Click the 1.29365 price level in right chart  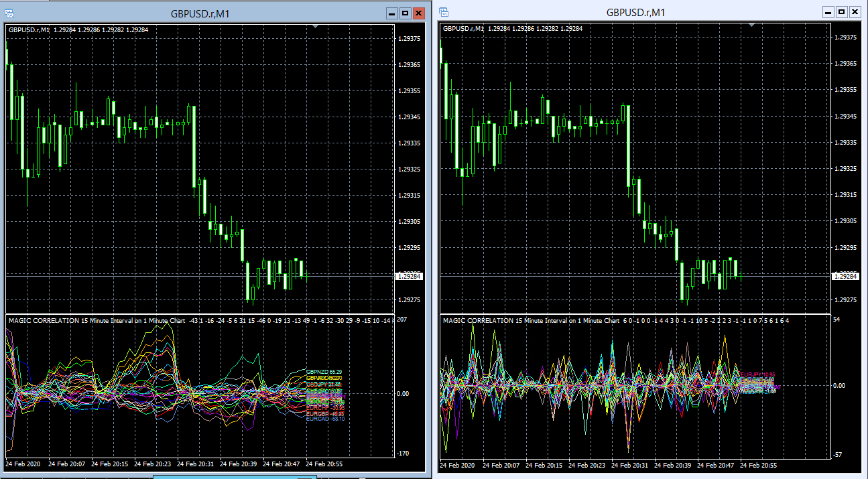tap(845, 64)
